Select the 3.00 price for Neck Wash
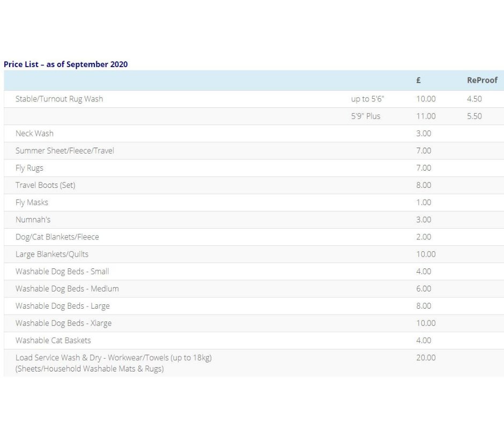This screenshot has width=504, height=423. tap(424, 133)
